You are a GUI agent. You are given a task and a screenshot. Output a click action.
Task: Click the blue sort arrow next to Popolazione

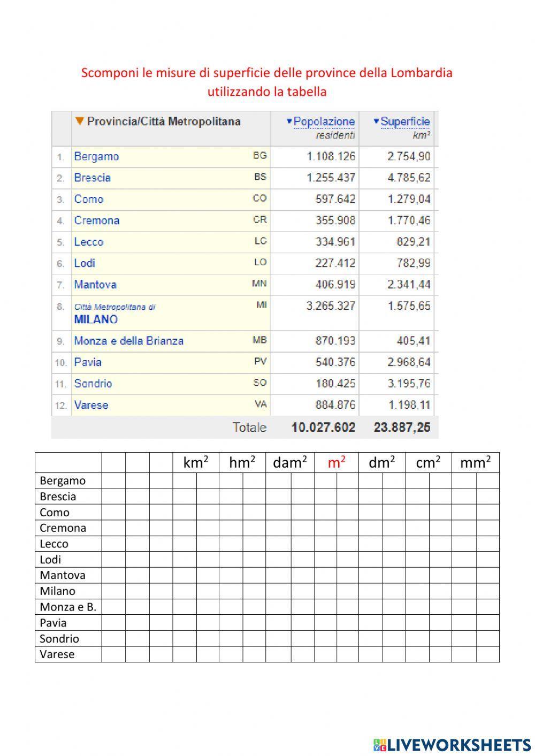coord(289,121)
